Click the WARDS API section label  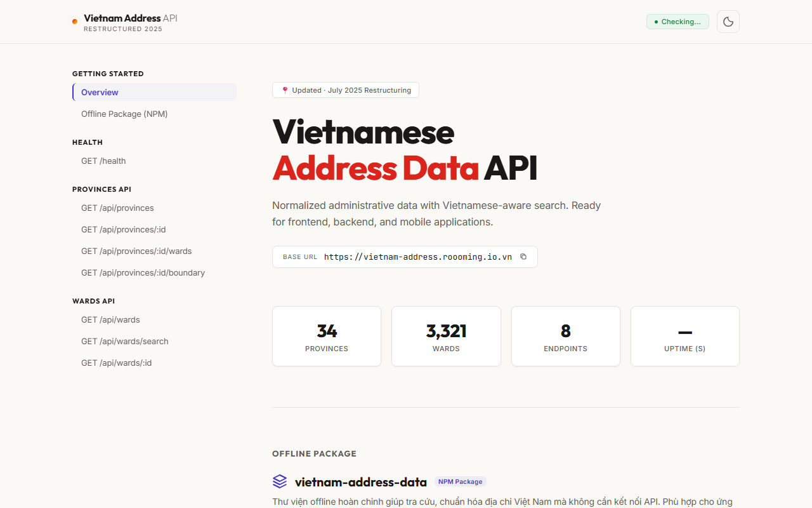tap(93, 301)
